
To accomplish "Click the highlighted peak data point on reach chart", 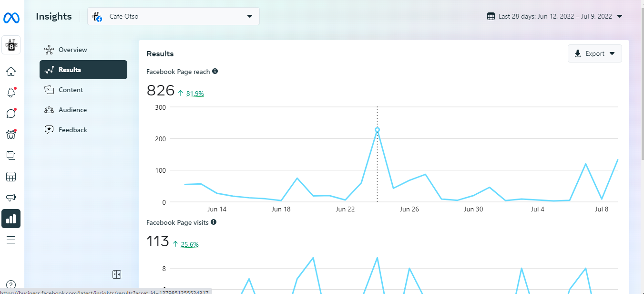I will click(377, 130).
